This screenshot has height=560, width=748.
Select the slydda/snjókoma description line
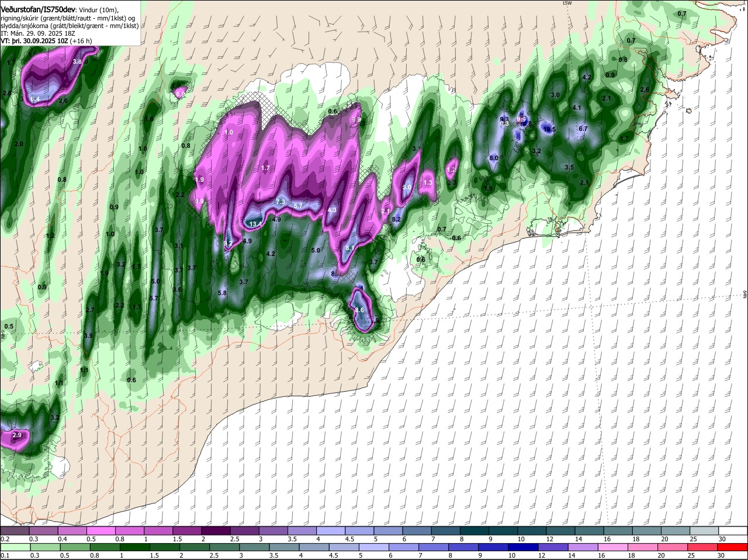tap(70, 26)
